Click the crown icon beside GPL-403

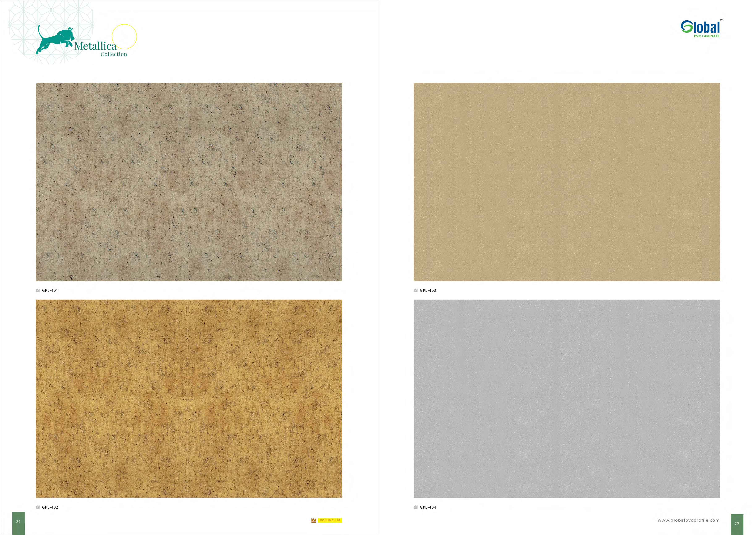coord(415,290)
